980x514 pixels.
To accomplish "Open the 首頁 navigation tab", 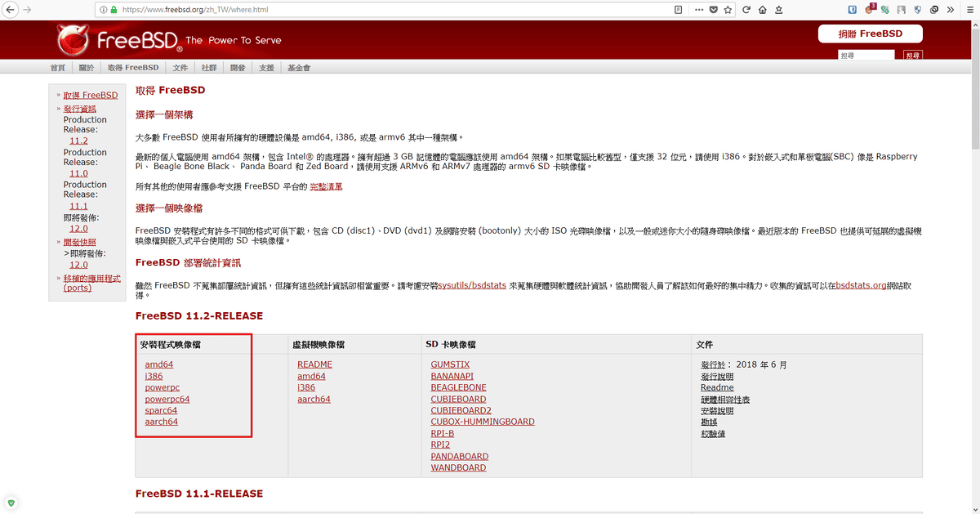I will [57, 68].
